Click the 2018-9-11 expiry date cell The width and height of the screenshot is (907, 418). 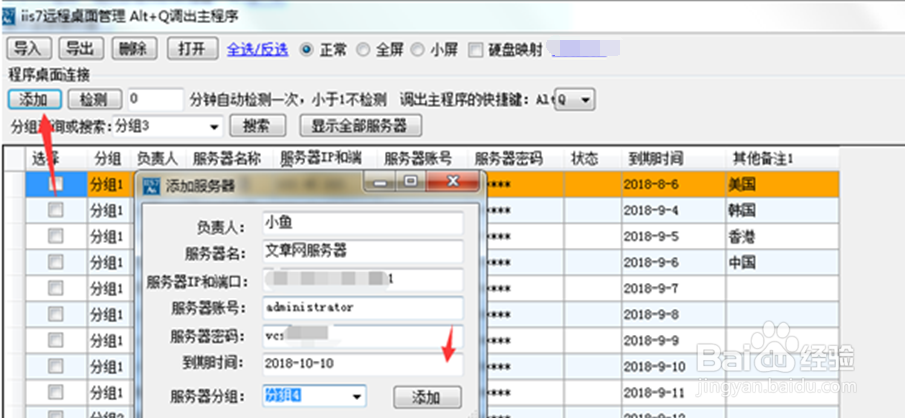pyautogui.click(x=673, y=392)
